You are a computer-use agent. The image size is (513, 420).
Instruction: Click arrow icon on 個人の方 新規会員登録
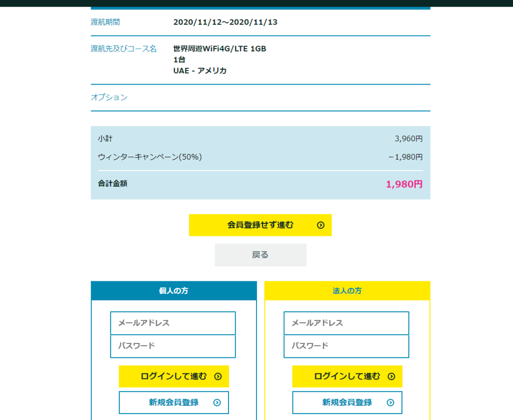[217, 402]
